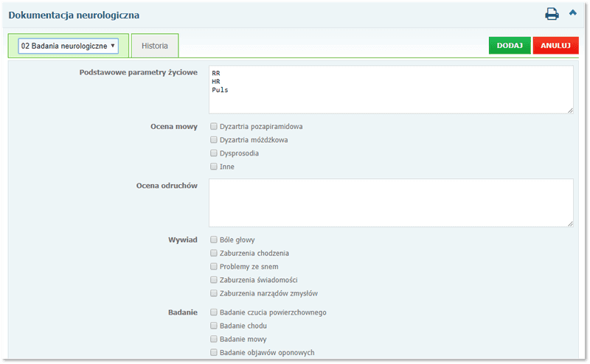Switch to the Historia tab
This screenshot has height=364, width=590.
coord(154,46)
